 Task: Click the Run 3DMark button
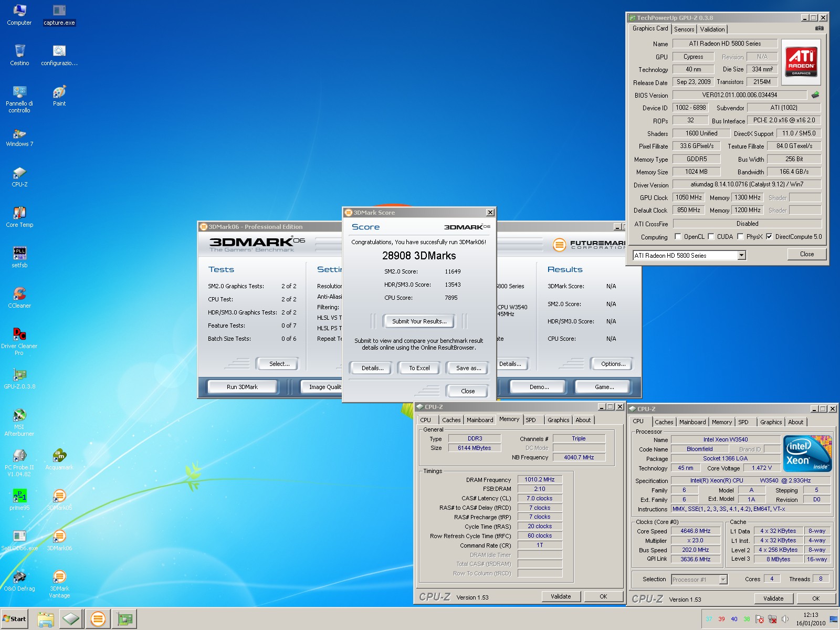click(243, 387)
